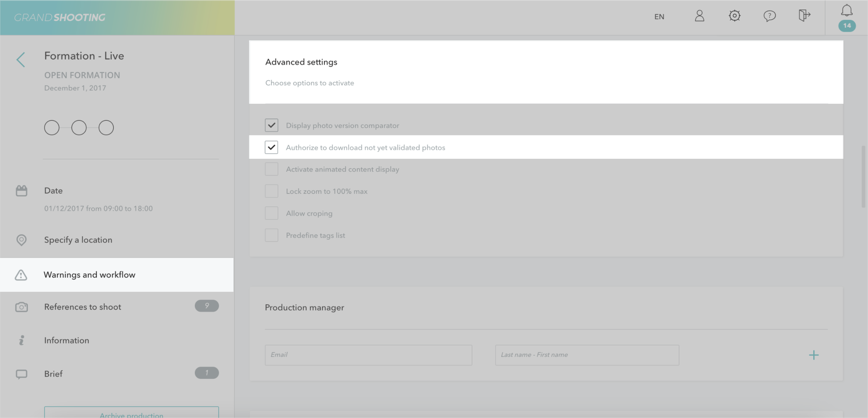The height and width of the screenshot is (418, 868).
Task: Click the Archive production button
Action: tap(131, 414)
